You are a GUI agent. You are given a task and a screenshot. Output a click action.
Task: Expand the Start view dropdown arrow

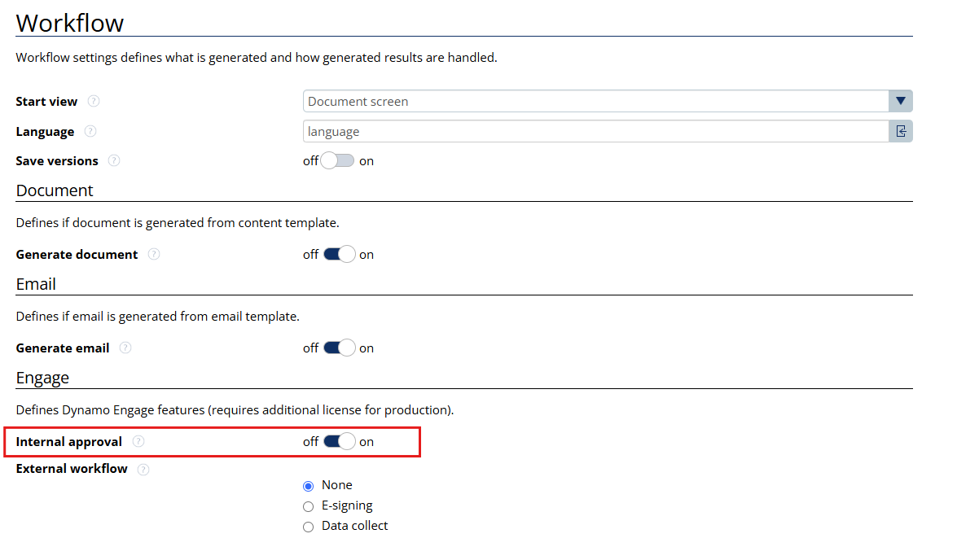[901, 101]
